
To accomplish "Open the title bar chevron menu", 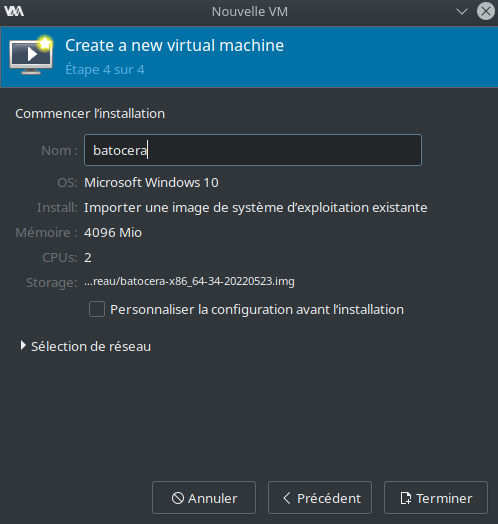I will click(462, 12).
